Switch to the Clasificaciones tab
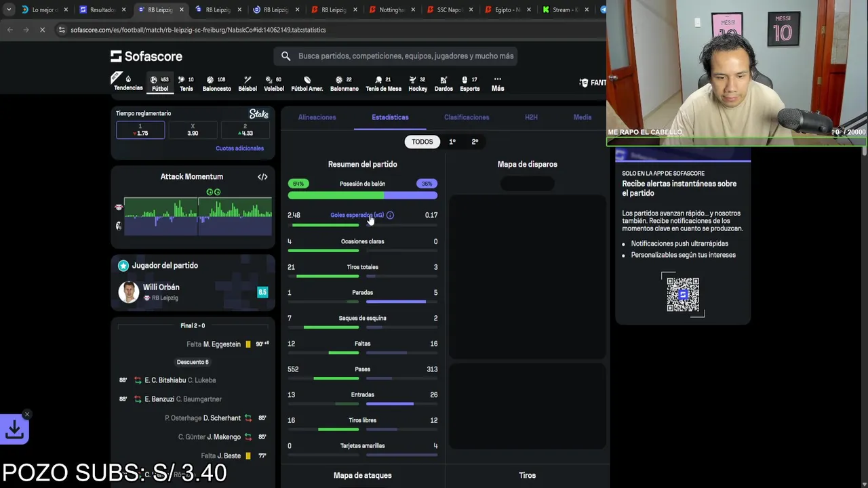868x488 pixels. (x=467, y=117)
